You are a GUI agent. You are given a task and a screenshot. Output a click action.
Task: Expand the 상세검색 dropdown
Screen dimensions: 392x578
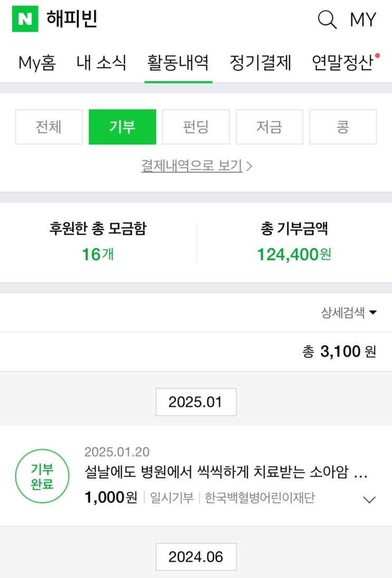pyautogui.click(x=349, y=312)
